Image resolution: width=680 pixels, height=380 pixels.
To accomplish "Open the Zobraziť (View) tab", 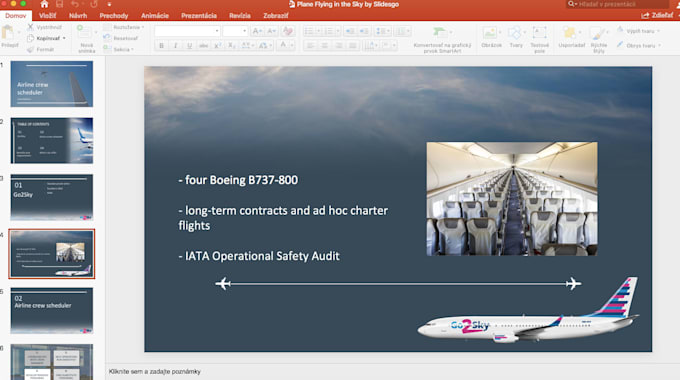I will pyautogui.click(x=276, y=16).
